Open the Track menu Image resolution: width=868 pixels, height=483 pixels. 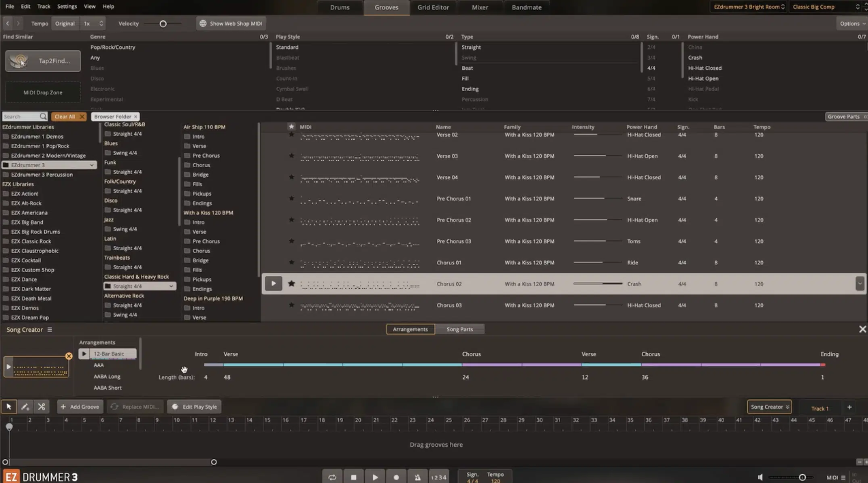44,6
